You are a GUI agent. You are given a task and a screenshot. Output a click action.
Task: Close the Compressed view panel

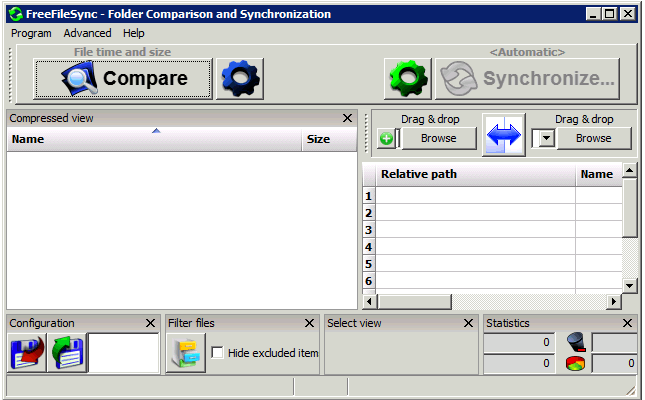pyautogui.click(x=348, y=118)
